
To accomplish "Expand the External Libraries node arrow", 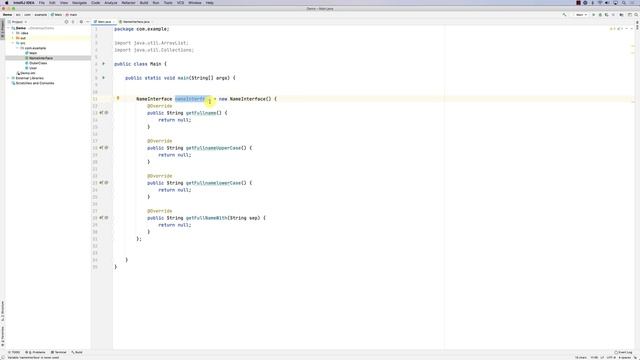I will 9,78.
